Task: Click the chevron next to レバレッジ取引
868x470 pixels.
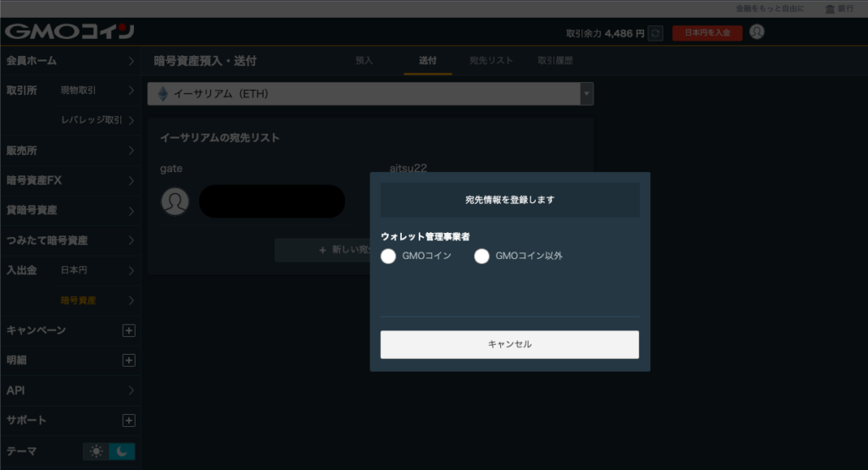Action: [x=131, y=120]
